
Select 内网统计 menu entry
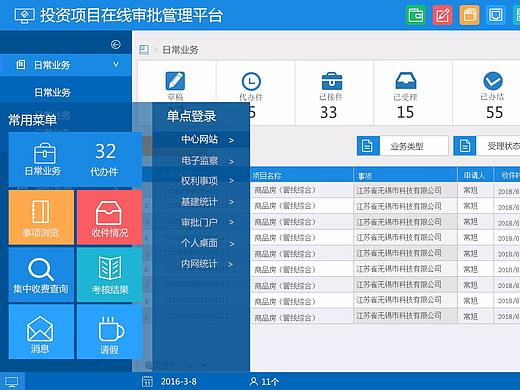coord(199,264)
